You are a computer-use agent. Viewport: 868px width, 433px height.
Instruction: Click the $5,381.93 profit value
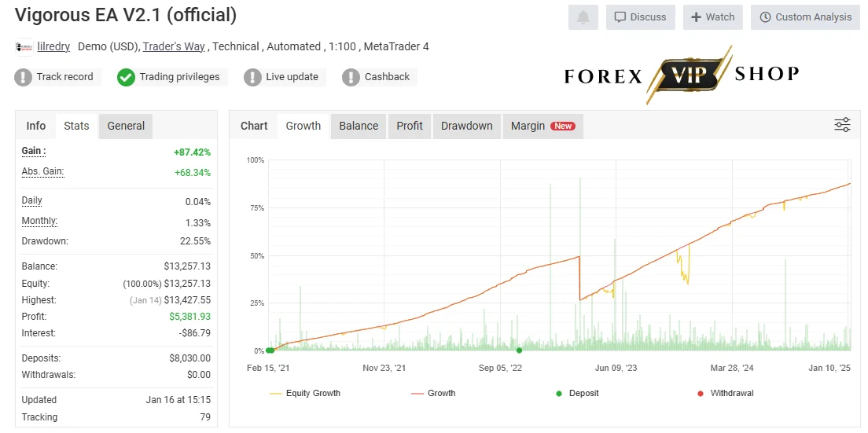[190, 317]
